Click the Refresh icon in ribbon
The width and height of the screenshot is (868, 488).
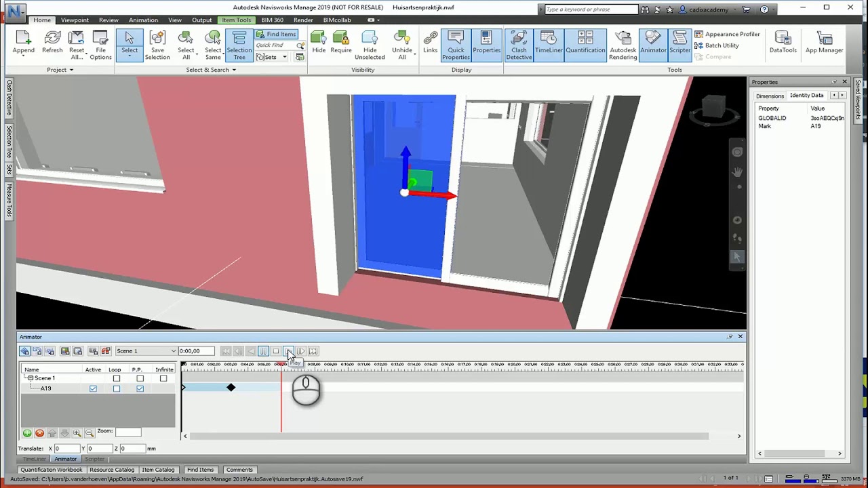[52, 42]
